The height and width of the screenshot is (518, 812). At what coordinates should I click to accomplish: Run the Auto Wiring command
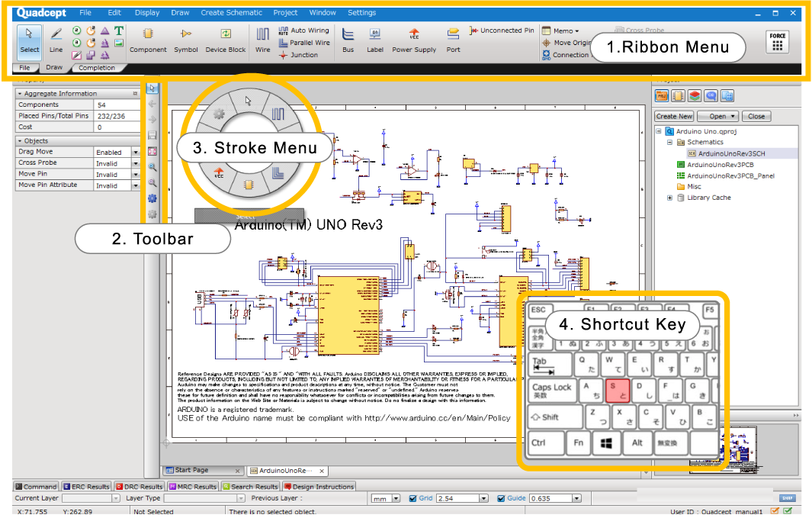click(x=304, y=31)
